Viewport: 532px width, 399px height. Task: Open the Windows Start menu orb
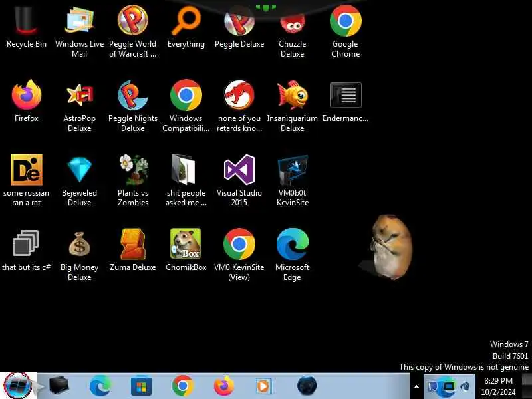click(x=19, y=386)
